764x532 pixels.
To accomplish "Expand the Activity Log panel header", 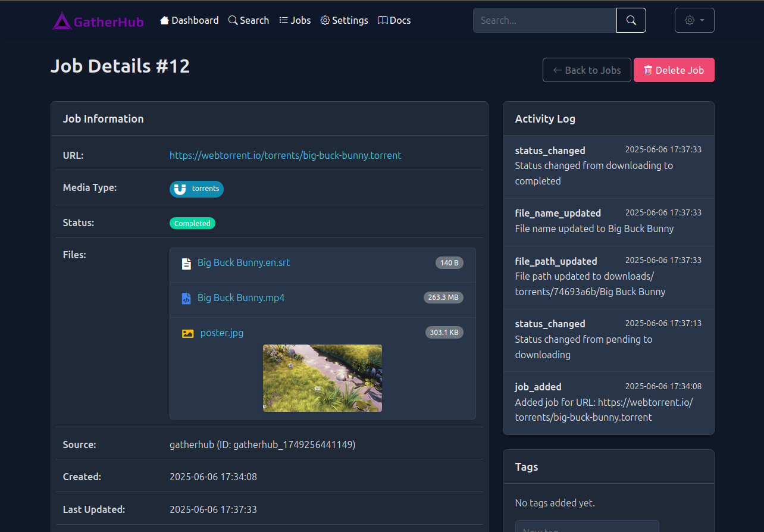I will [545, 118].
